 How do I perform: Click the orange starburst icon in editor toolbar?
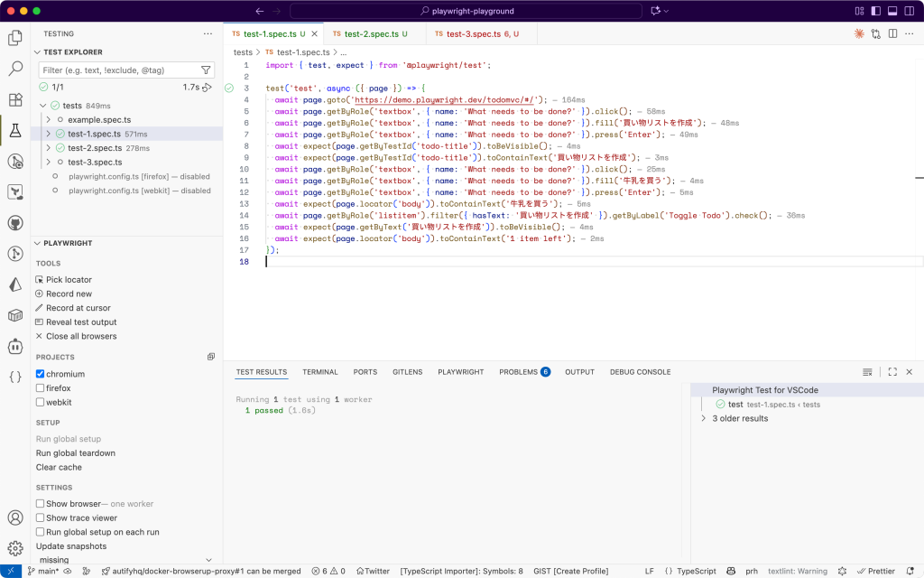(x=859, y=33)
